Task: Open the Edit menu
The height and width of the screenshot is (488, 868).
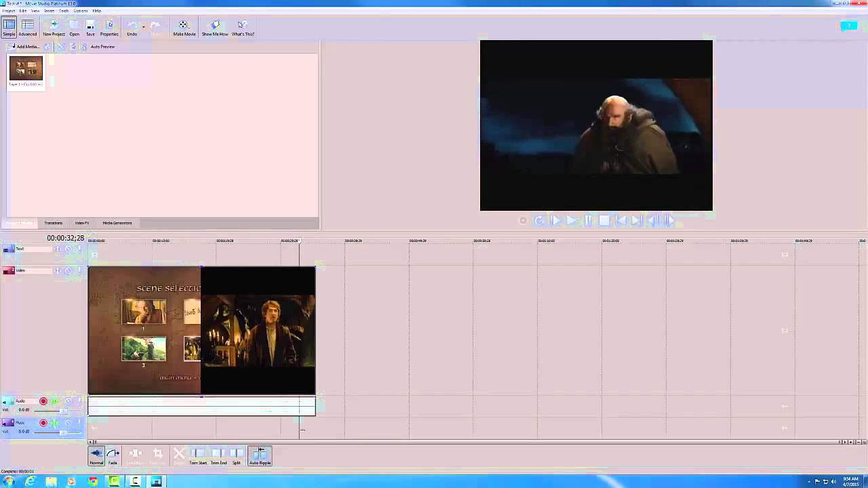Action: (23, 11)
